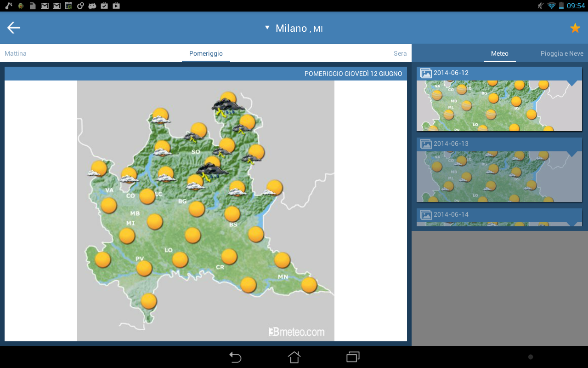The width and height of the screenshot is (588, 368).
Task: Open the 2014-06-13 forecast thumbnail
Action: pos(499,177)
